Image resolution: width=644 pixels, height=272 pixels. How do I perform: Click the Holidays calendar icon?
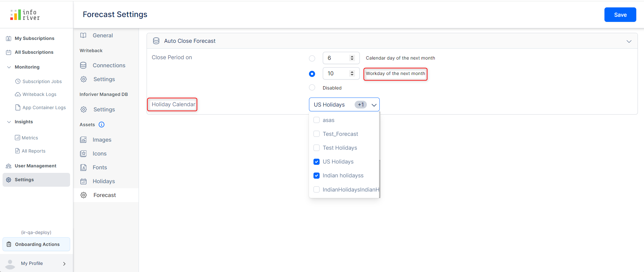83,181
